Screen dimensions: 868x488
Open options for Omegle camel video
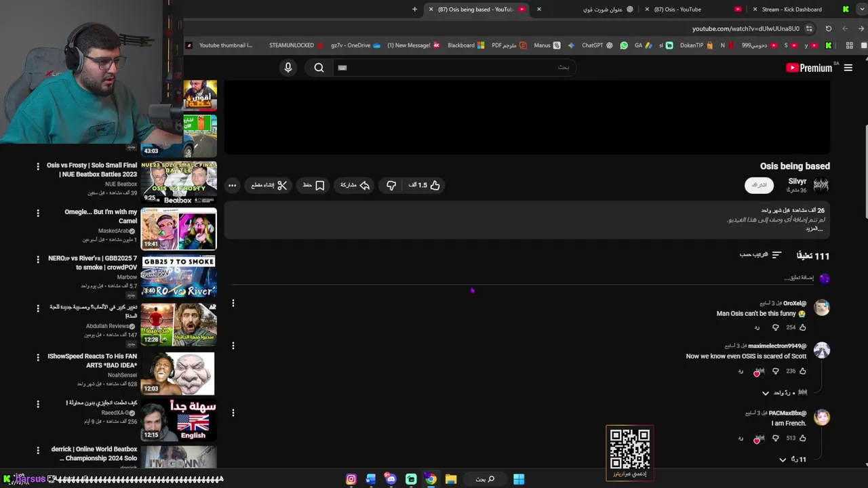tap(38, 213)
